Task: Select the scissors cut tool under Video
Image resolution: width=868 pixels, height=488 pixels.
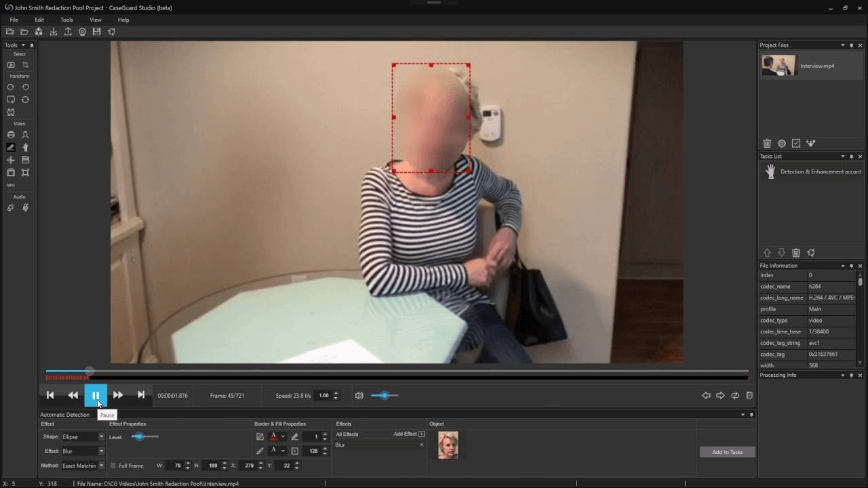Action: tap(11, 160)
